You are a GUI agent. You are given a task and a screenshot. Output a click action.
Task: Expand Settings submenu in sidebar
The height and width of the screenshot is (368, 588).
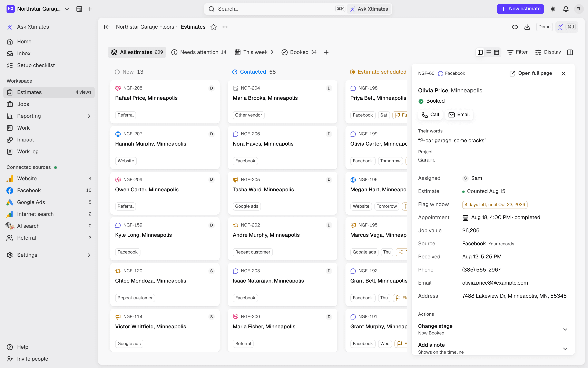[89, 255]
